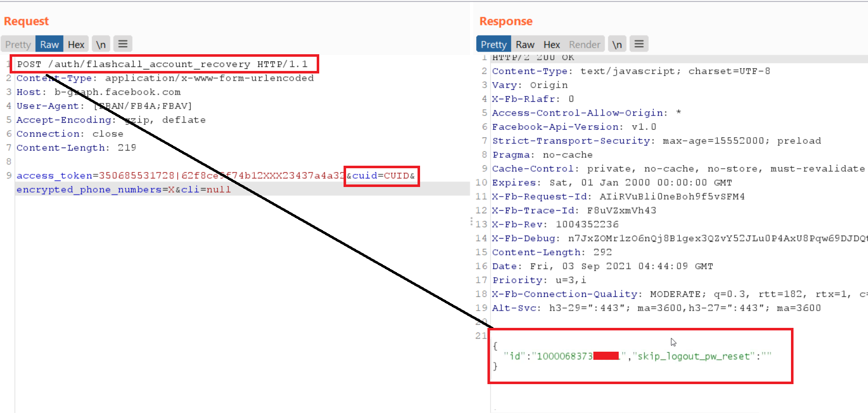Toggle non-printable characters (\n) in Response

click(x=617, y=45)
